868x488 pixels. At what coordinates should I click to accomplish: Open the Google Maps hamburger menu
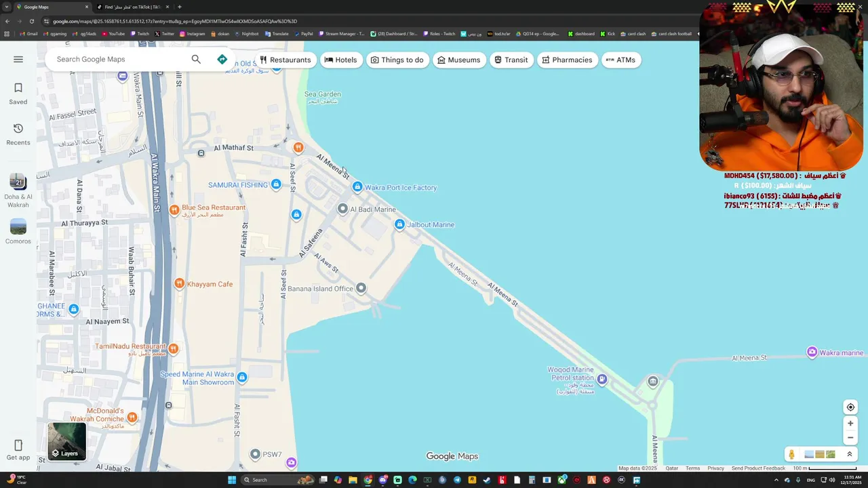(x=18, y=59)
